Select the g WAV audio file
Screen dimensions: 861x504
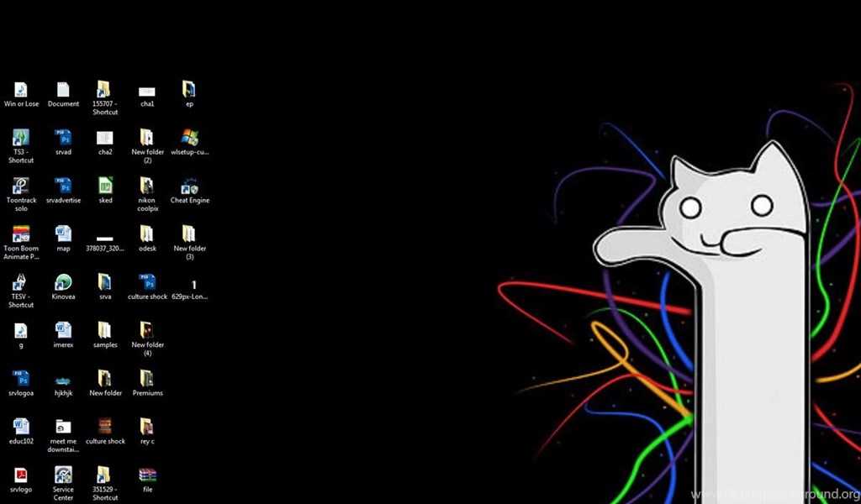21,330
